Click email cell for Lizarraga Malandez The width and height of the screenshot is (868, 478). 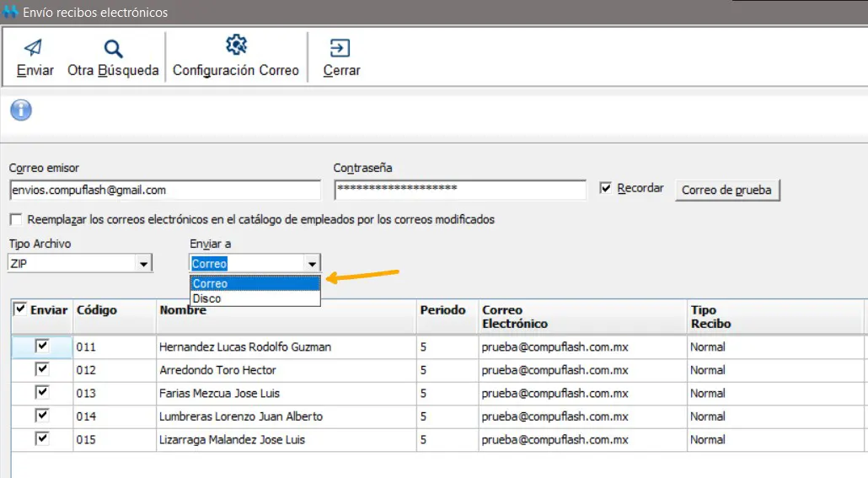pyautogui.click(x=555, y=439)
